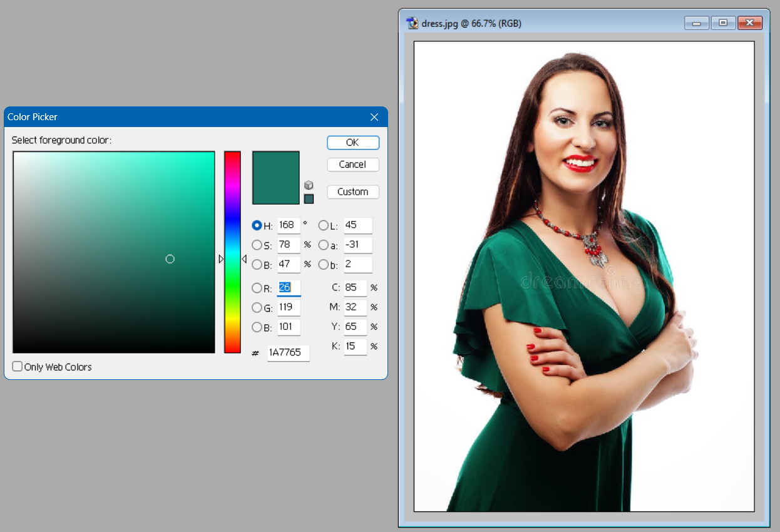Select the Lab a radio button

[x=323, y=245]
